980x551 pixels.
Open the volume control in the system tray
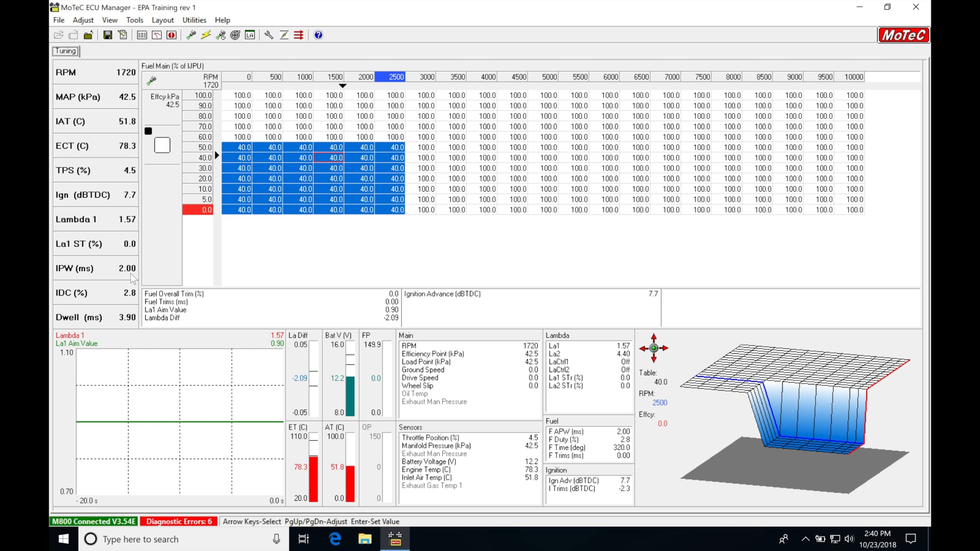849,539
